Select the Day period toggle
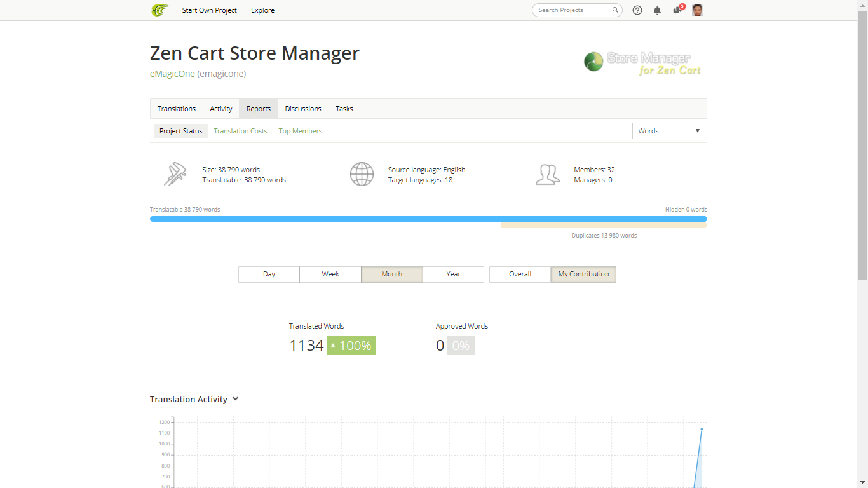The image size is (868, 488). click(269, 274)
